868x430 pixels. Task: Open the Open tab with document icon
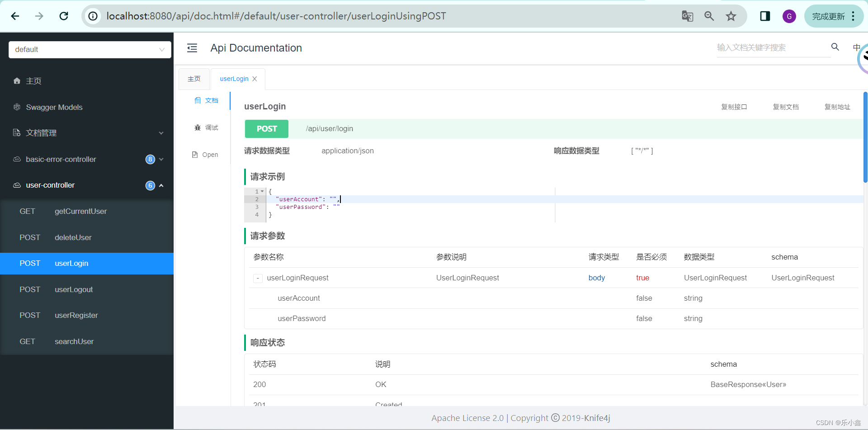205,154
